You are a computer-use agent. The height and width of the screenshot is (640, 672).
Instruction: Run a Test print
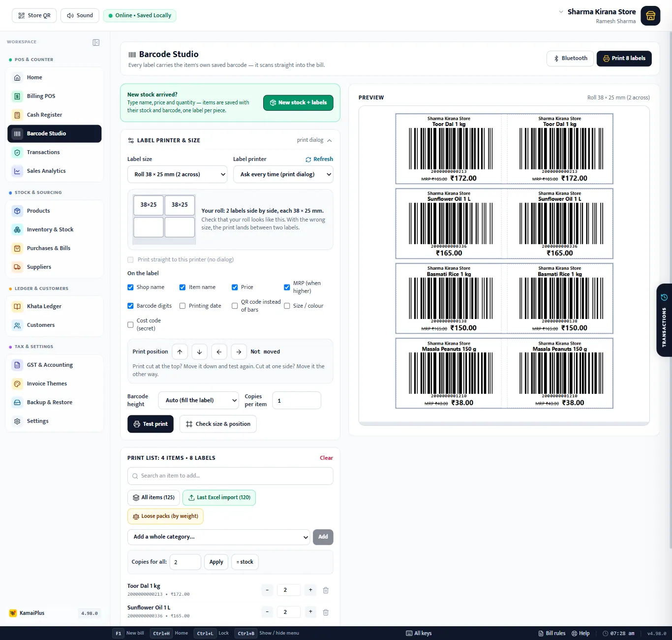[x=151, y=424]
